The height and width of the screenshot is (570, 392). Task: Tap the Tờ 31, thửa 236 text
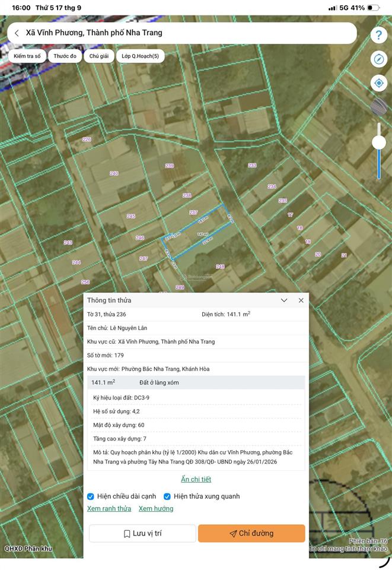pos(106,315)
